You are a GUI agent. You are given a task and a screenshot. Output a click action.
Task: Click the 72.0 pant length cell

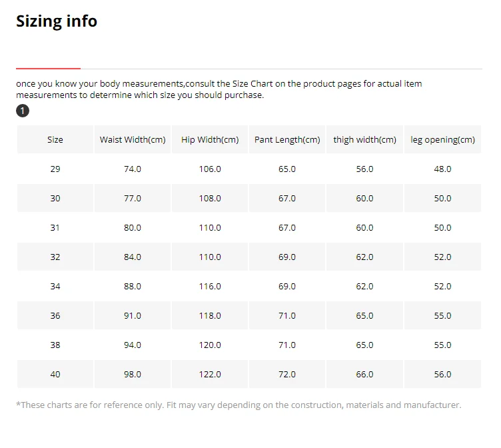pos(287,375)
